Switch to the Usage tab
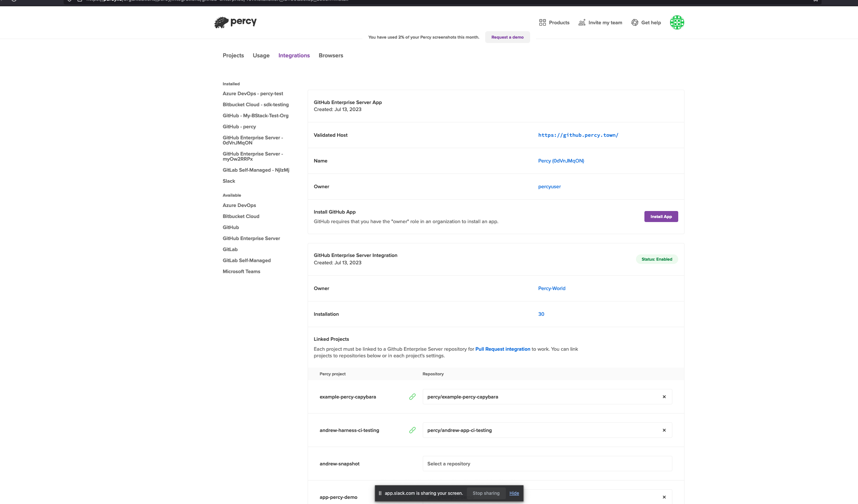The height and width of the screenshot is (504, 858). (x=261, y=56)
